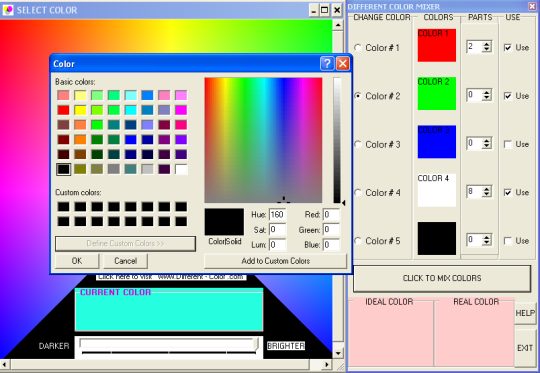Click the red COLOR 1 swatch
This screenshot has width=540, height=373.
pyautogui.click(x=437, y=45)
